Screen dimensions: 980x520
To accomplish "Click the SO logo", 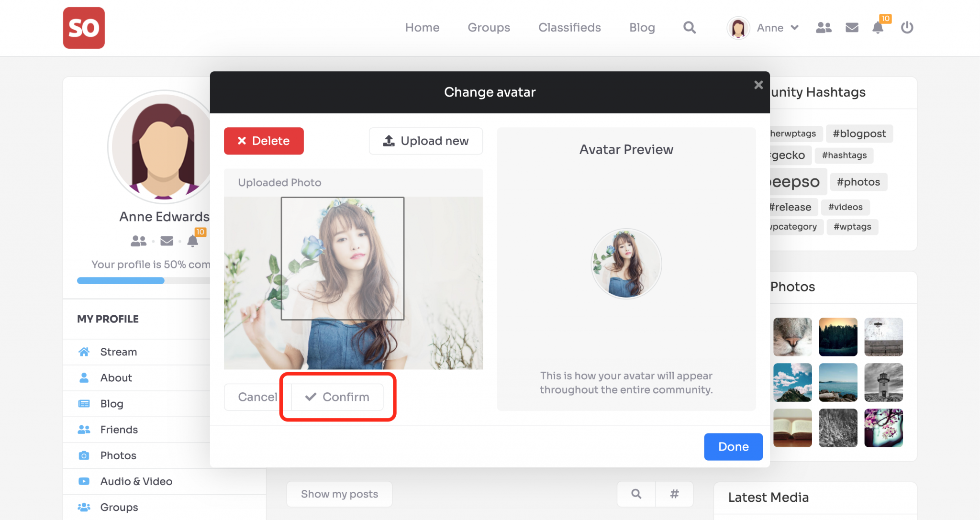I will click(x=83, y=28).
